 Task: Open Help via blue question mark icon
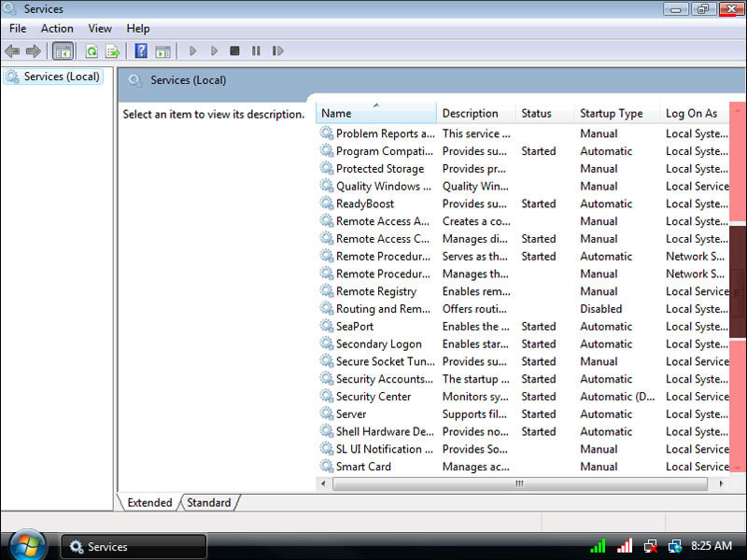click(141, 51)
